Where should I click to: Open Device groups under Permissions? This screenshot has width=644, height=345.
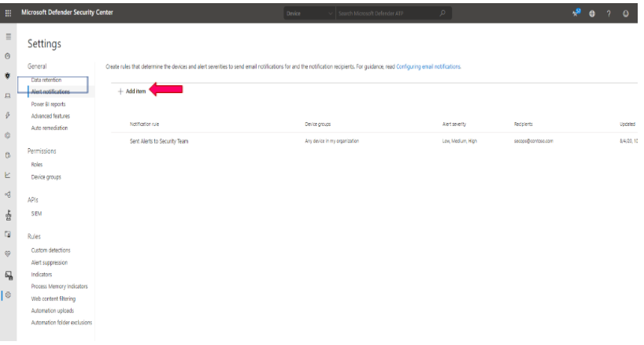click(x=46, y=177)
